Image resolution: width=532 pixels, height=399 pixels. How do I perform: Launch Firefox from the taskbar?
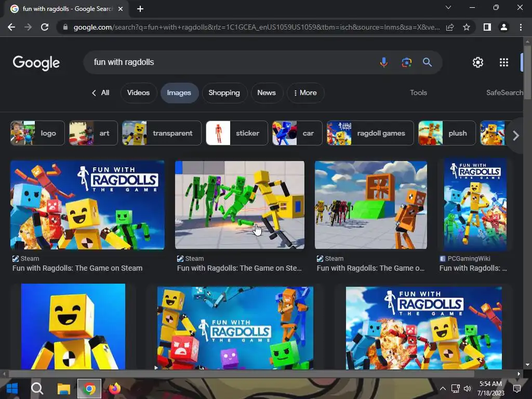[115, 389]
